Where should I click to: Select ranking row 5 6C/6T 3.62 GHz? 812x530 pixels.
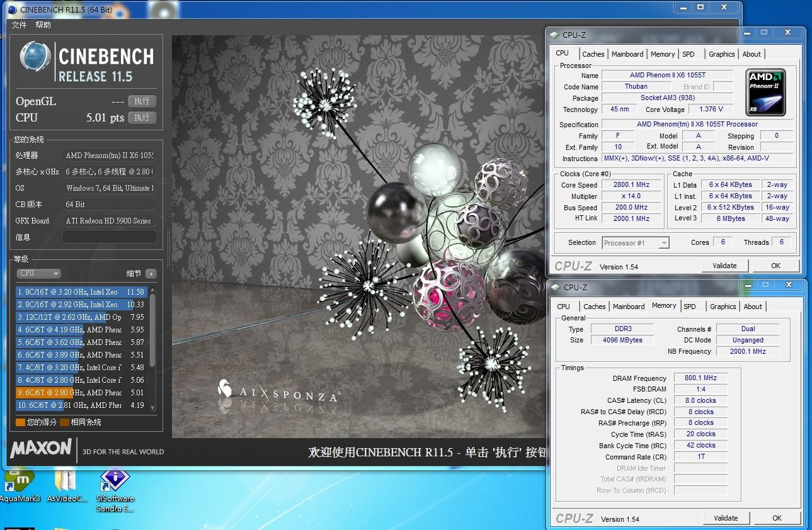81,342
